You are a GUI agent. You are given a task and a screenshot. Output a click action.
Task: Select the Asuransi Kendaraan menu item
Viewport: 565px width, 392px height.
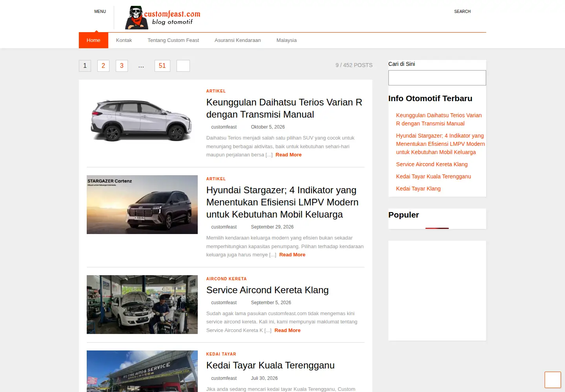(x=238, y=40)
